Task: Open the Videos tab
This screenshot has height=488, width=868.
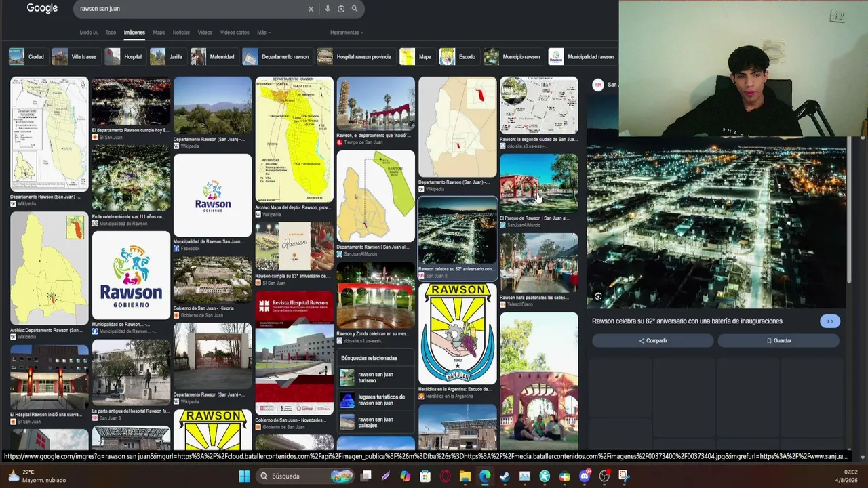Action: (205, 33)
